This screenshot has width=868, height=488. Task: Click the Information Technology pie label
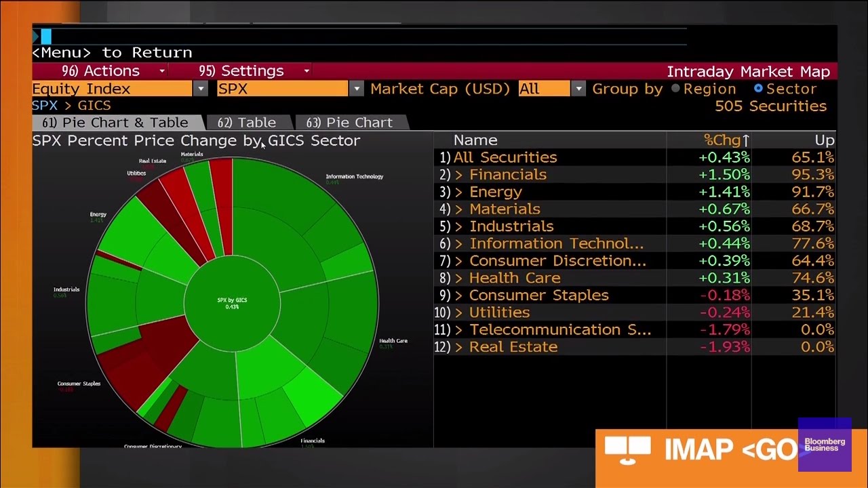point(354,177)
